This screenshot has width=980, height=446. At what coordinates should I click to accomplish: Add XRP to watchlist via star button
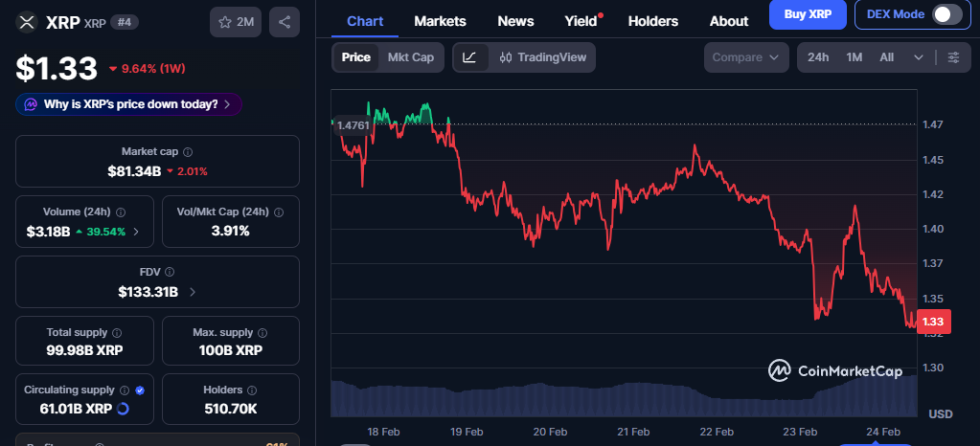pos(235,21)
